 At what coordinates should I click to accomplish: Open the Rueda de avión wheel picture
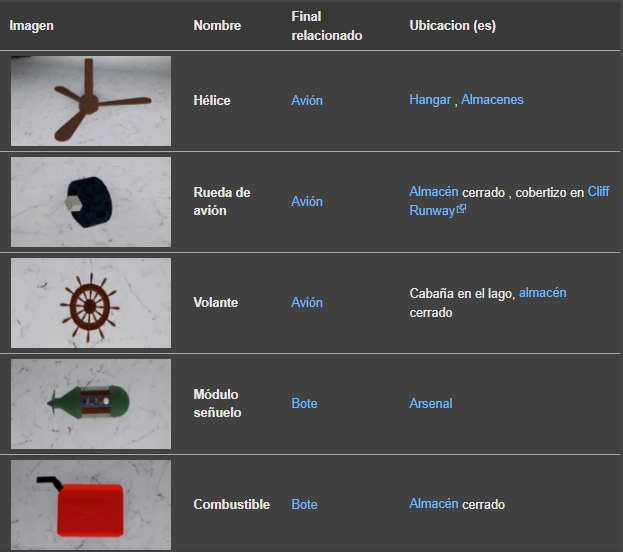(x=91, y=202)
